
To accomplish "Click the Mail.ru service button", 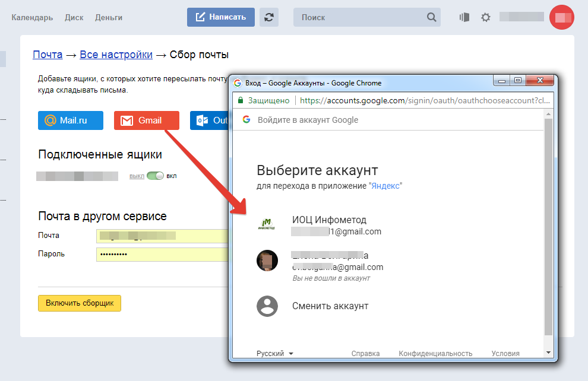I will [x=71, y=120].
